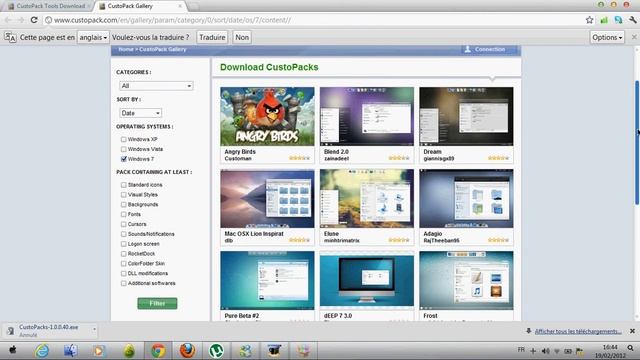Click the volume icon in the system tray
640x360 pixels.
tap(545, 351)
